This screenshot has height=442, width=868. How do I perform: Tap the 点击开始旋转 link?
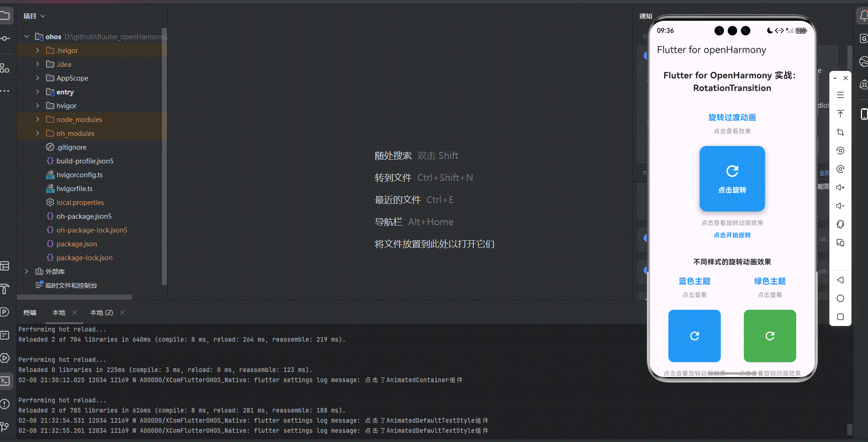coord(732,235)
